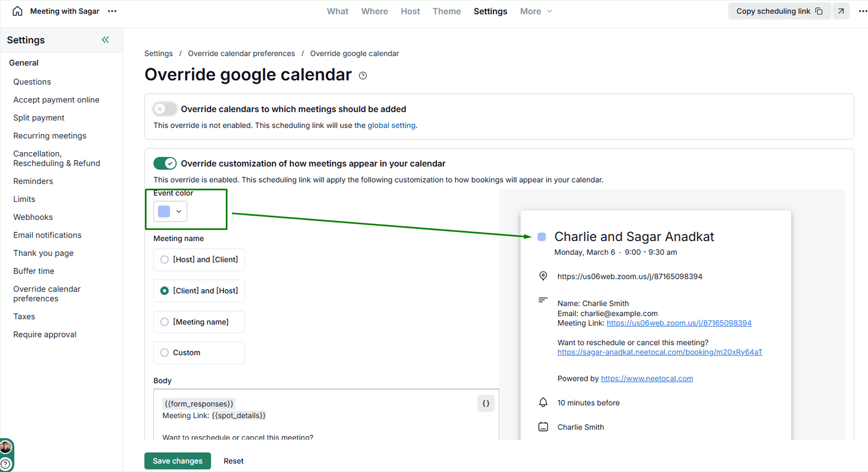The height and width of the screenshot is (472, 868).
Task: Save changes with the green button
Action: 177,461
